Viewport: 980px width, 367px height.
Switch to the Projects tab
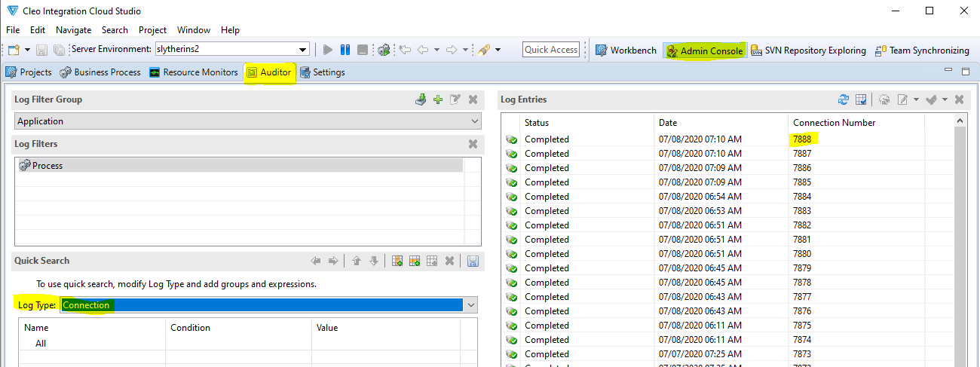(29, 72)
